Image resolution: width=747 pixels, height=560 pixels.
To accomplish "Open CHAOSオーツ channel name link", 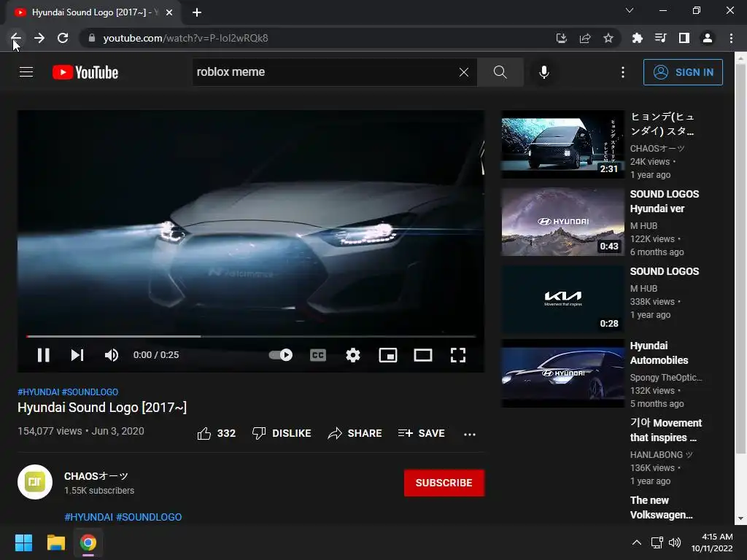I will (96, 476).
